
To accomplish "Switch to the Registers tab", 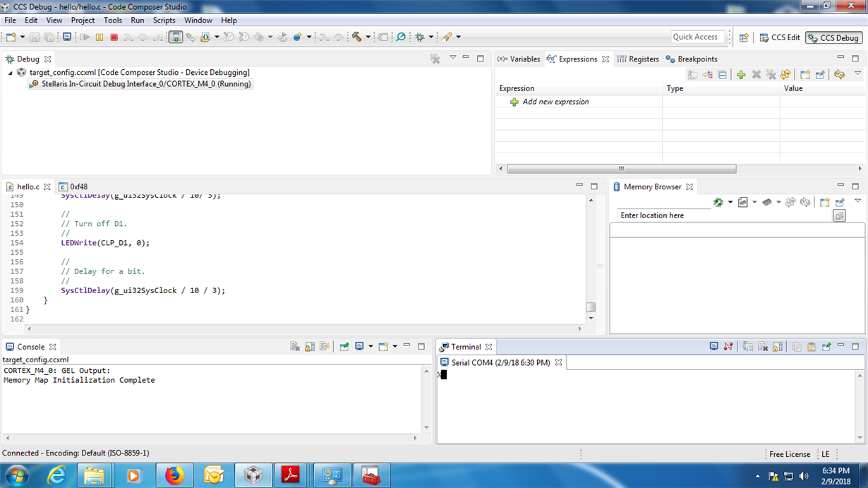I will point(638,59).
